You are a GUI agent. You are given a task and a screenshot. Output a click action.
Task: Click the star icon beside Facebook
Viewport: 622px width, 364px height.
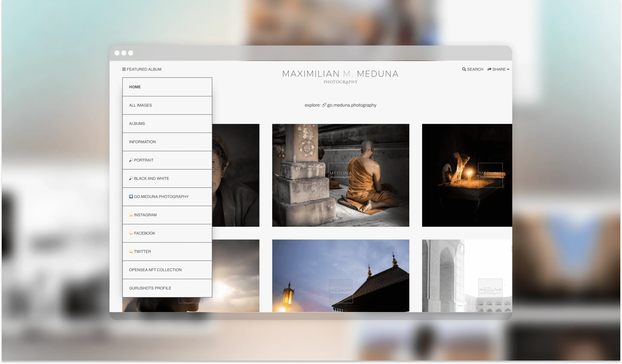[x=131, y=233]
